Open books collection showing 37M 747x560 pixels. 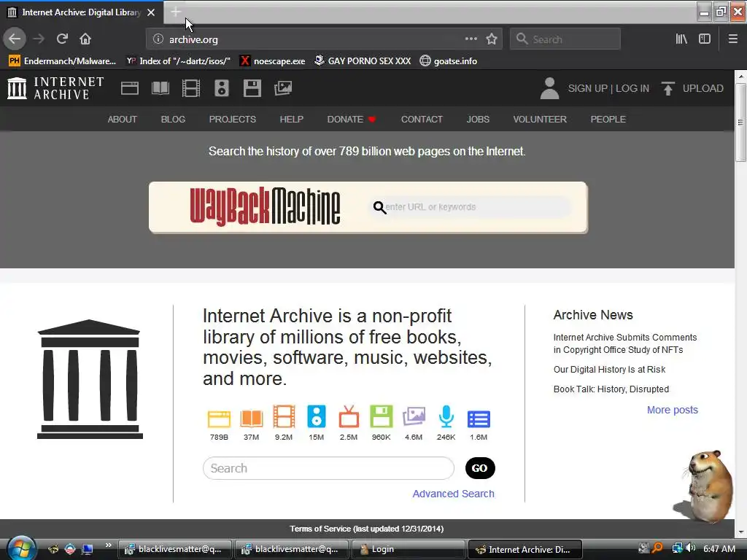(252, 423)
